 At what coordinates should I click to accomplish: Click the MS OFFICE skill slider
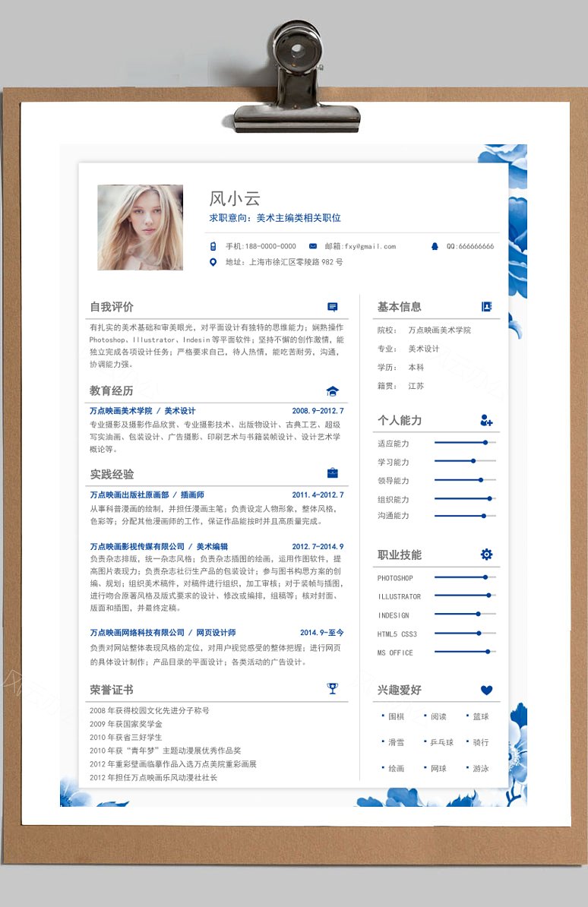pyautogui.click(x=465, y=651)
